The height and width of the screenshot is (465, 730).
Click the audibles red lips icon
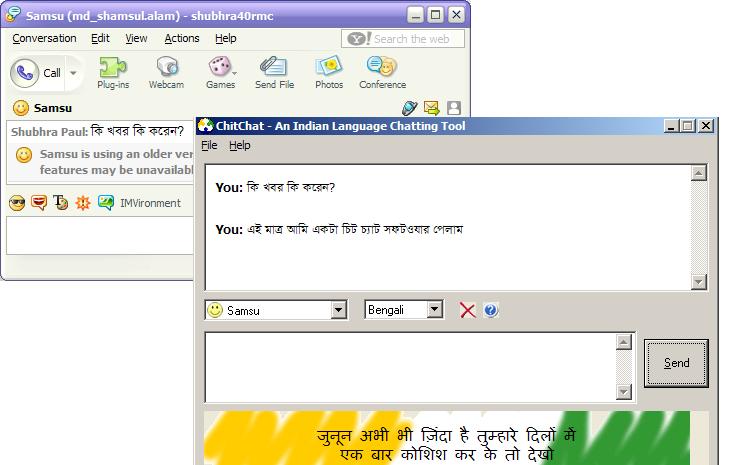pos(39,203)
